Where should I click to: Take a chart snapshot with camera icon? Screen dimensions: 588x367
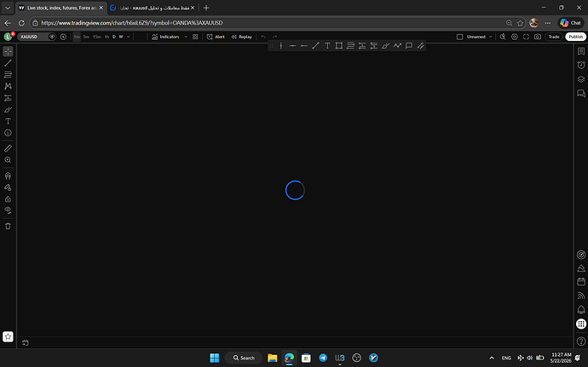(x=538, y=37)
